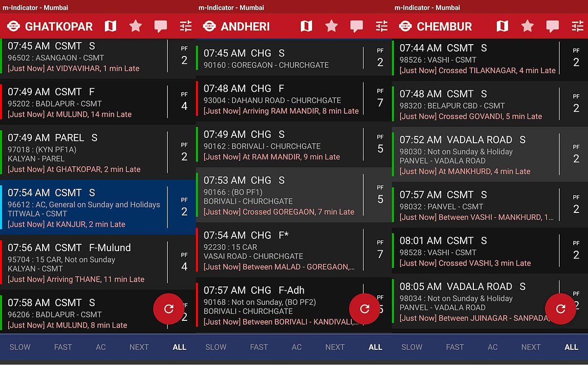Open chat bubble icon in Chembur header

(553, 26)
